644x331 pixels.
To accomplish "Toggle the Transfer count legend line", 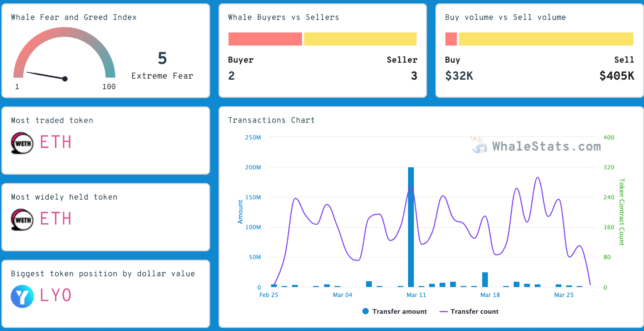I will coord(443,311).
